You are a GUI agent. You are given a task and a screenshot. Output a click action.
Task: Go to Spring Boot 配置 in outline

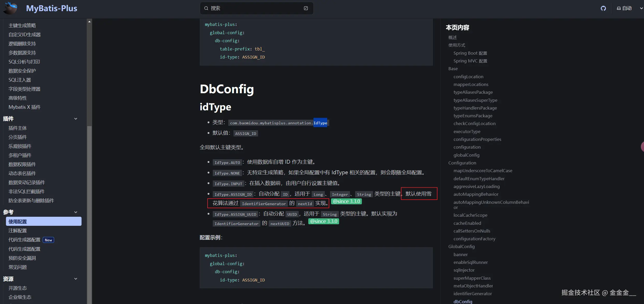[x=470, y=53]
